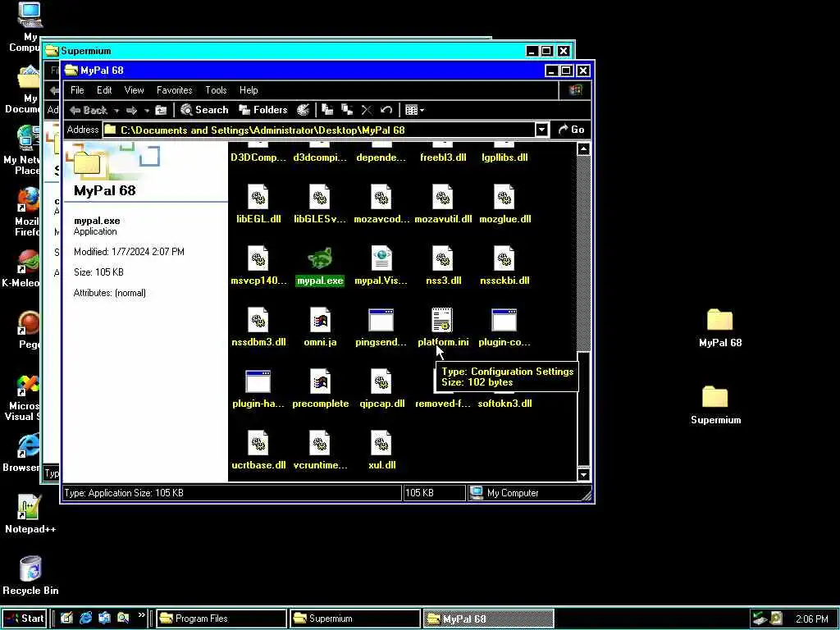The height and width of the screenshot is (630, 840).
Task: Click the taskbar clock showing 2:06 PM
Action: 811,619
